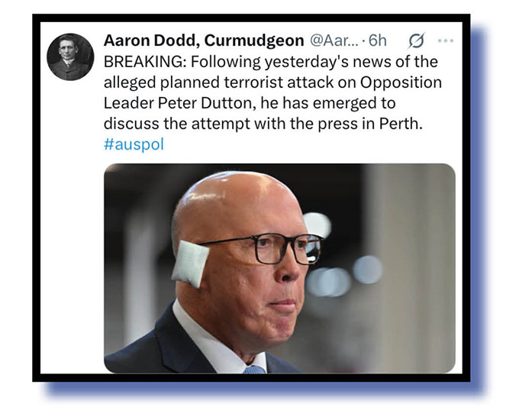The width and height of the screenshot is (519, 420).
Task: Open the attached photo of the man
Action: coord(279,268)
